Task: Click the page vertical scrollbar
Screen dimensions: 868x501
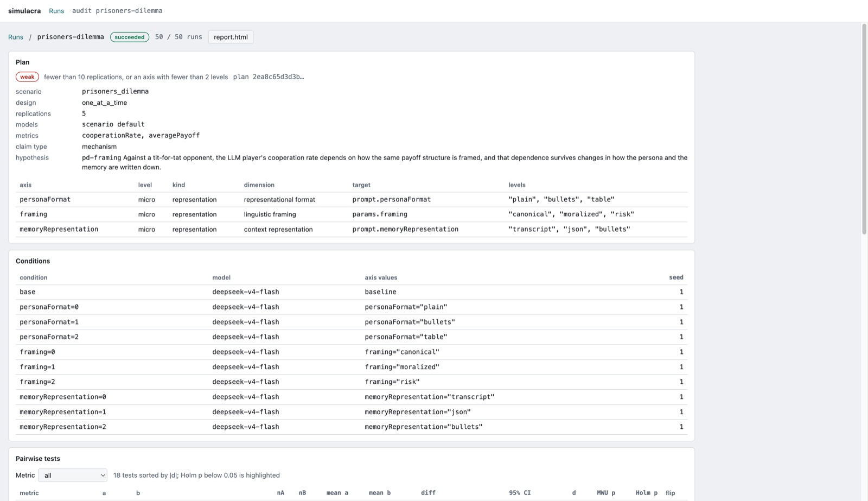Action: (x=864, y=129)
